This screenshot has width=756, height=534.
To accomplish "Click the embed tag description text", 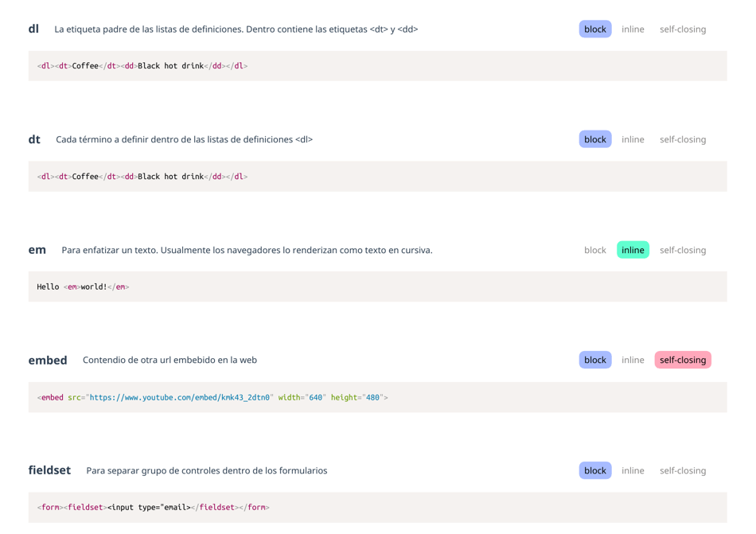I will 169,359.
